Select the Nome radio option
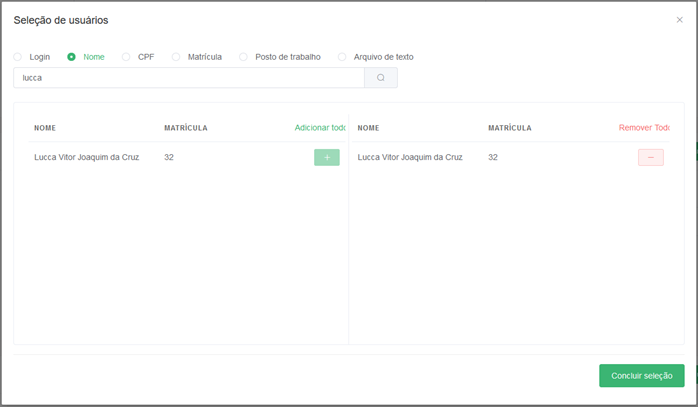The image size is (698, 407). [x=71, y=57]
